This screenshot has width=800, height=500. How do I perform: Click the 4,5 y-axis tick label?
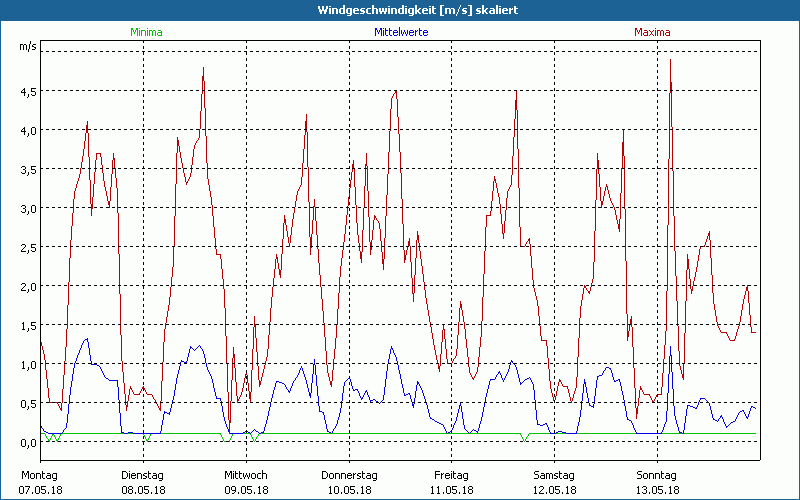tap(28, 91)
